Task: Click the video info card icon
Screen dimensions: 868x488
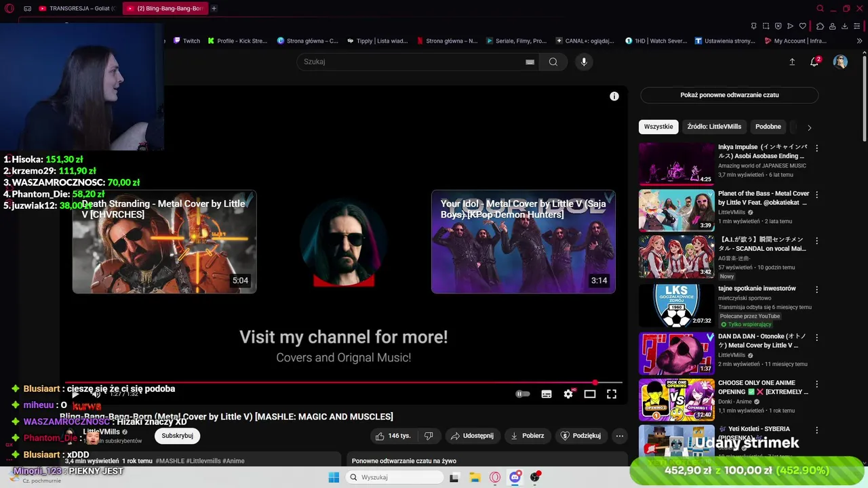Action: tap(614, 96)
